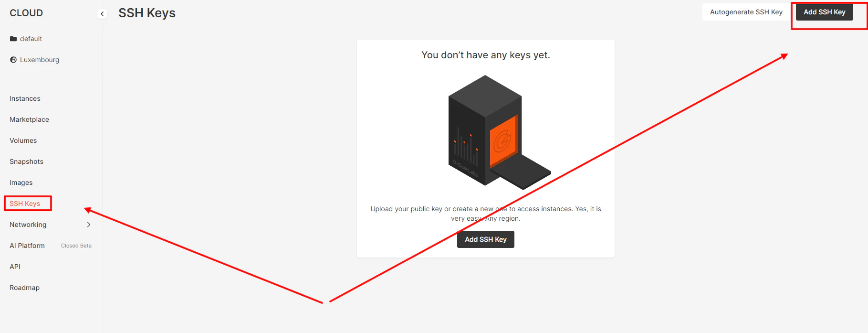
Task: Open the default project selector
Action: (31, 39)
